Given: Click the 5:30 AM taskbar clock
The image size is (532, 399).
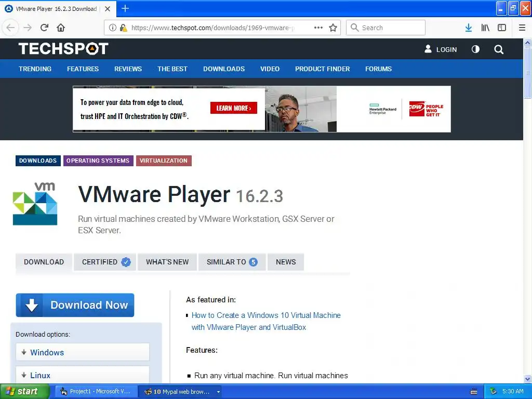Looking at the screenshot, I should pos(513,392).
